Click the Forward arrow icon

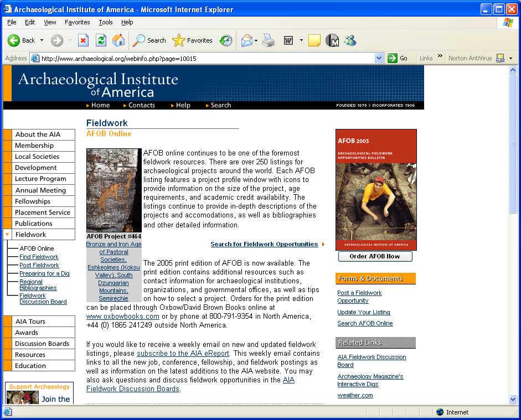[57, 40]
